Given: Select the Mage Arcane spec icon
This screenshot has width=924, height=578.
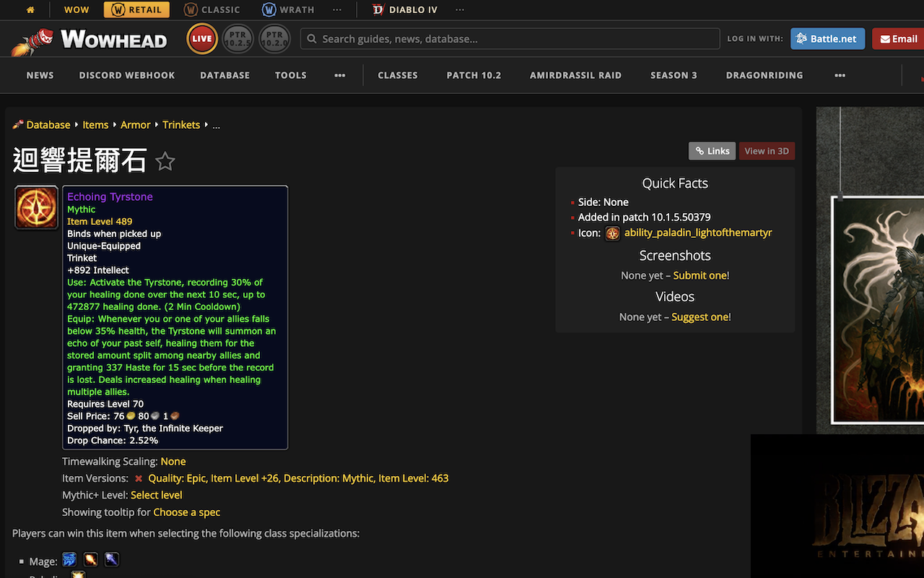Looking at the screenshot, I should [112, 559].
